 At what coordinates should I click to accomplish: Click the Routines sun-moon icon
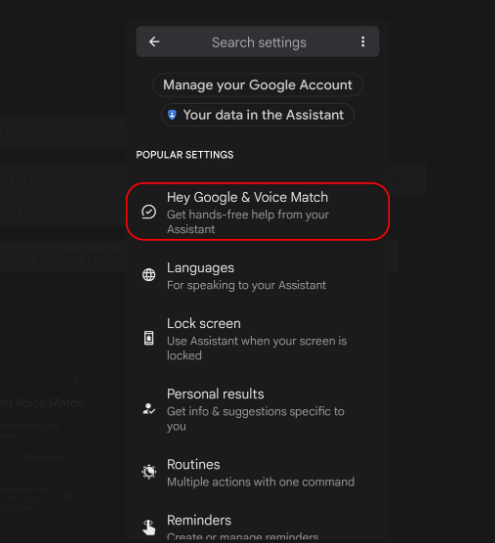149,472
